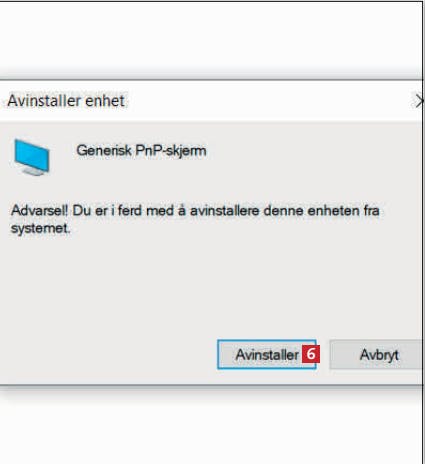Click the monitor icon's gray stand

[x=34, y=171]
